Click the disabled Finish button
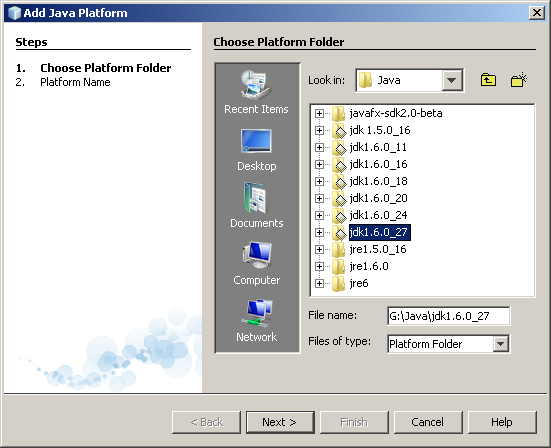 pyautogui.click(x=354, y=422)
